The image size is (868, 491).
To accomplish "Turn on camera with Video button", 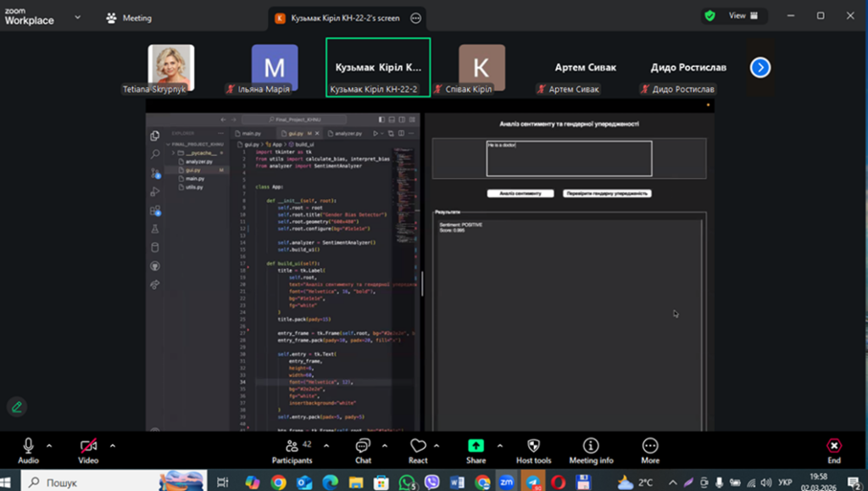I will click(88, 446).
